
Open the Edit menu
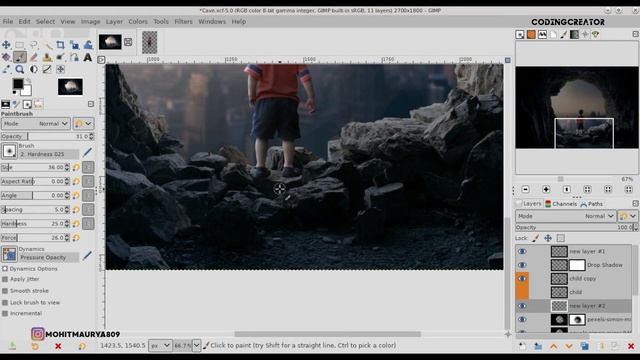pos(24,22)
